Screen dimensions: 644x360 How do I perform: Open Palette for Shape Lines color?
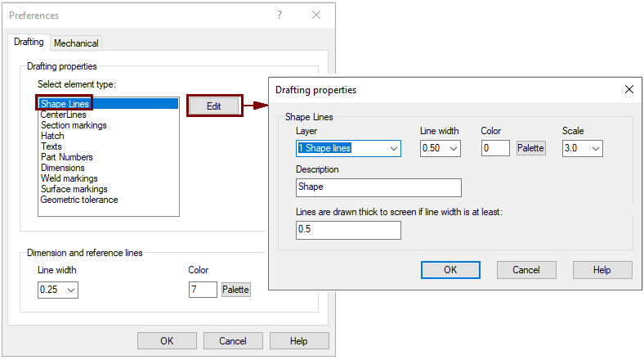coord(531,148)
